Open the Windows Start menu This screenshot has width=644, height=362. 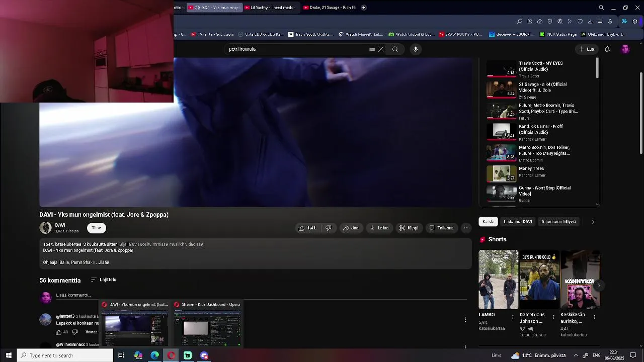pos(9,355)
